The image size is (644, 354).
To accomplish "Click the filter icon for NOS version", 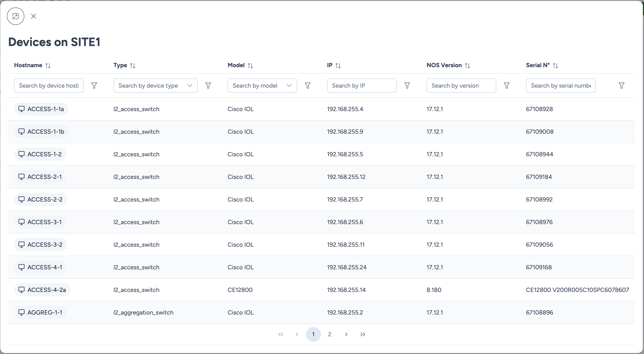I will point(506,86).
